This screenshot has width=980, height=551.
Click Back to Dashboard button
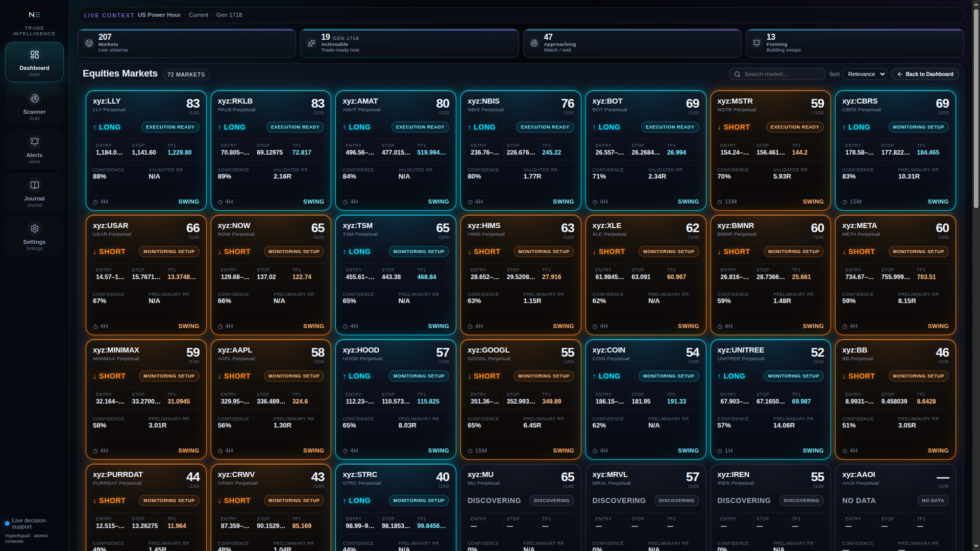click(x=925, y=74)
